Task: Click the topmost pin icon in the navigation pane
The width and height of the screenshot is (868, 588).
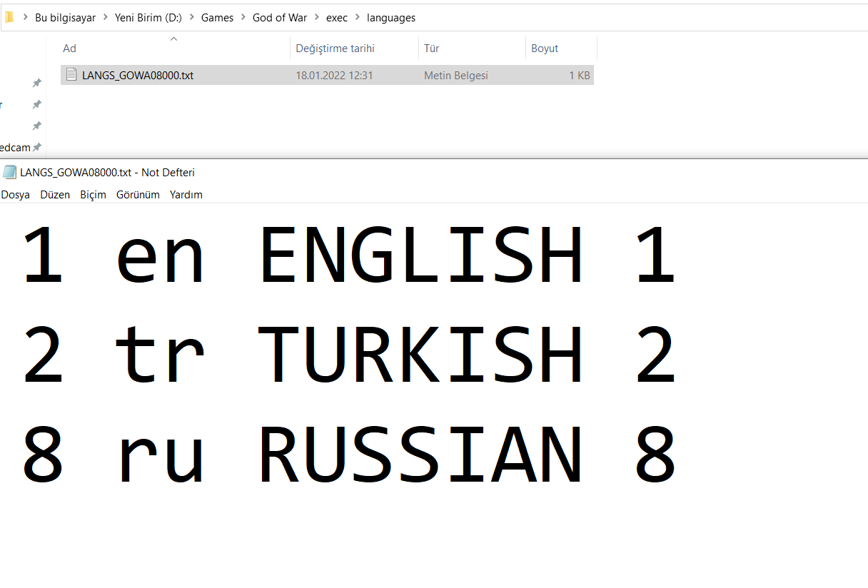Action: click(37, 83)
